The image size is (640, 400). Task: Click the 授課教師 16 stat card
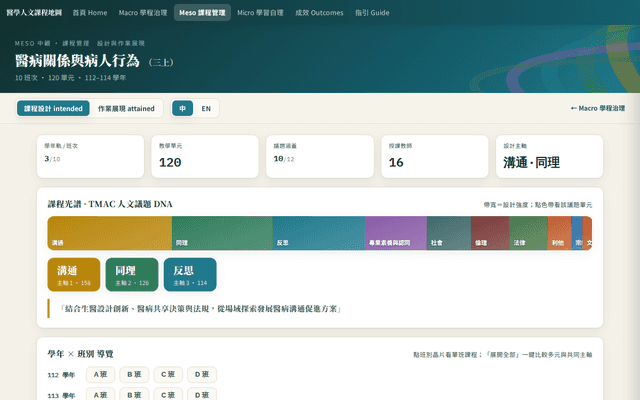[435, 157]
